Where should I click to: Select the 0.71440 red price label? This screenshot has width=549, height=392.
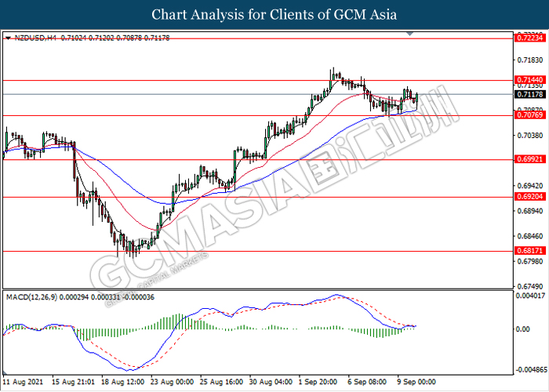tap(529, 80)
